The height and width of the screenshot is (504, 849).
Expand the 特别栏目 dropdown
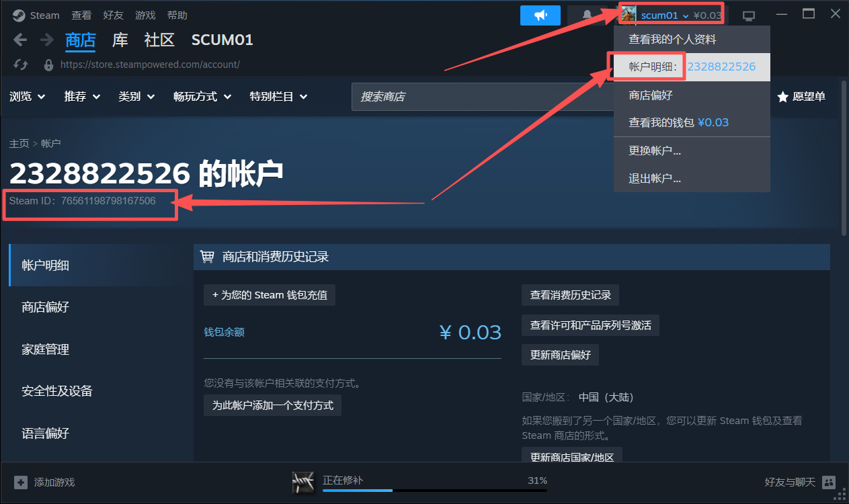(x=278, y=97)
